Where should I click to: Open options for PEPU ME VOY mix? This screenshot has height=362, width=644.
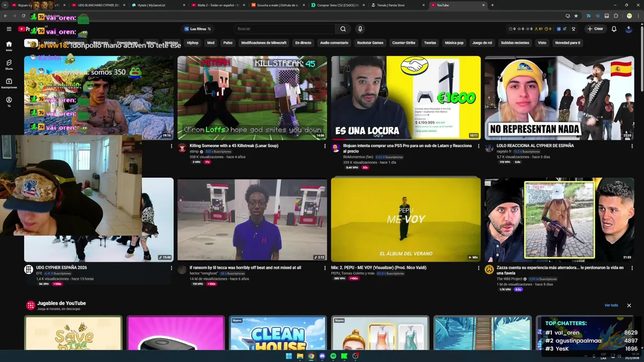click(x=478, y=268)
